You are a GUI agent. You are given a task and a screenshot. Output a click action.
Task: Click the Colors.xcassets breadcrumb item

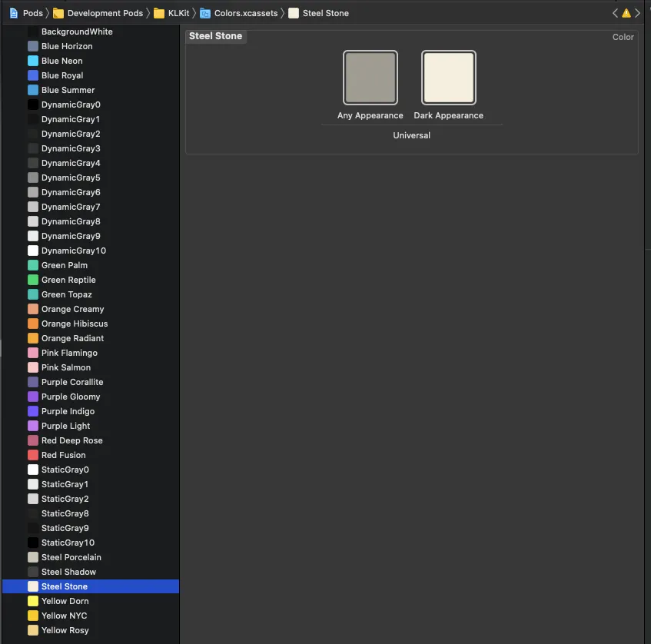[x=239, y=13]
